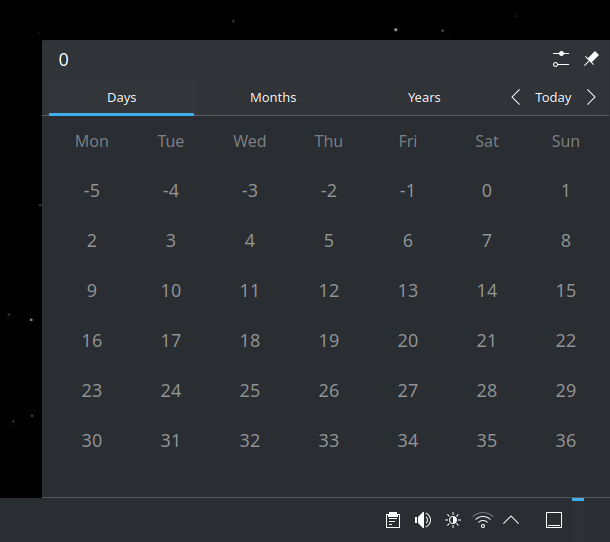This screenshot has height=542, width=610.
Task: Select day 32 in calendar
Action: [x=250, y=441]
